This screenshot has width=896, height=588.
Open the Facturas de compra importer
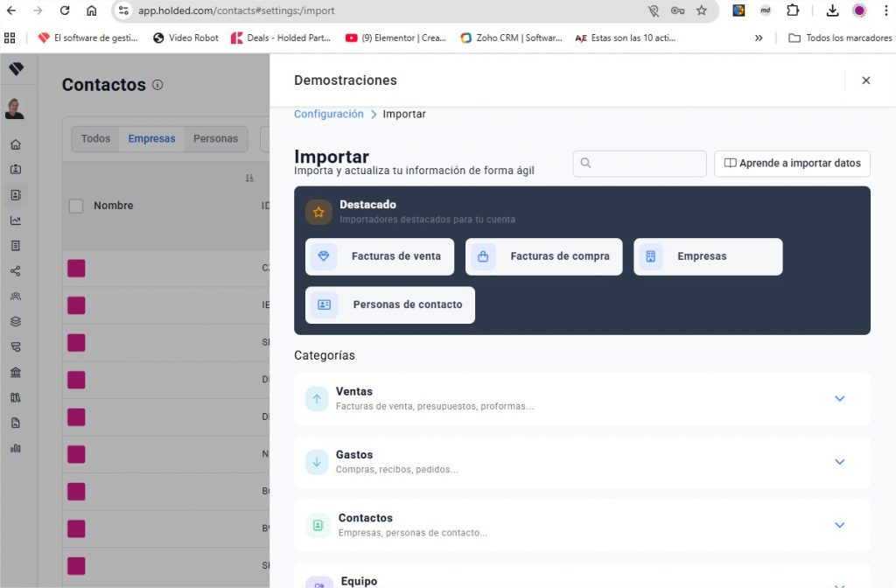(543, 256)
